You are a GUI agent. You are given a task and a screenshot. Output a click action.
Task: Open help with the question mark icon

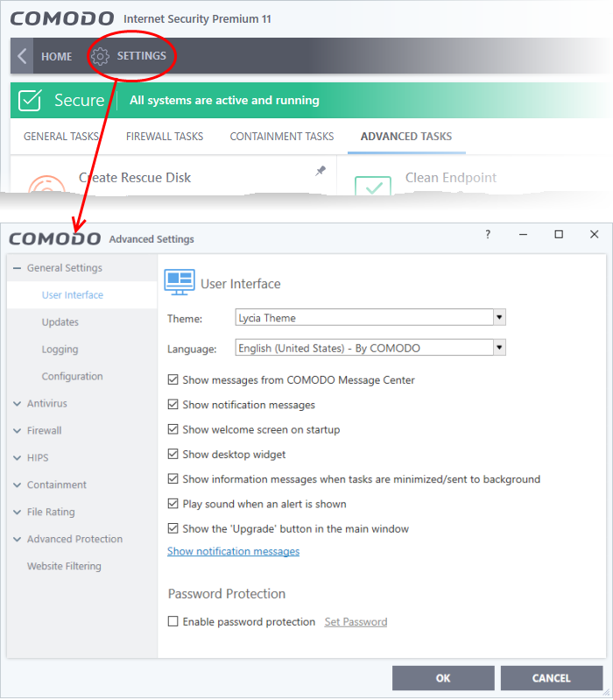click(488, 235)
